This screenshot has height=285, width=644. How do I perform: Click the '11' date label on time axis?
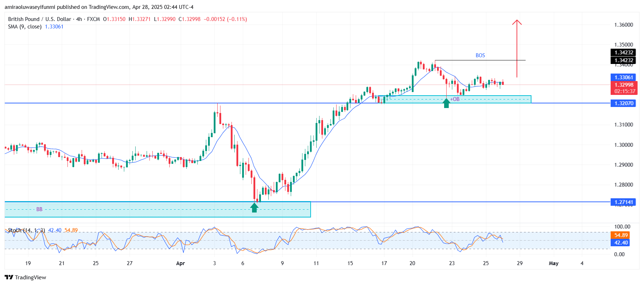click(x=316, y=263)
